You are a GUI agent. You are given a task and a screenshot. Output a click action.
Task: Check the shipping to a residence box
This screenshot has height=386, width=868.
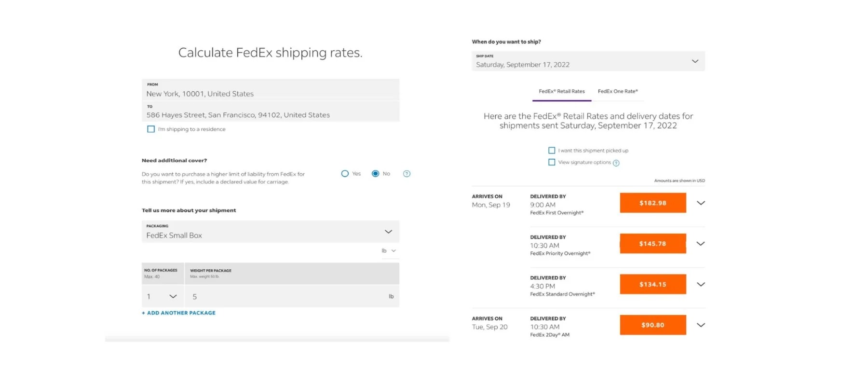[151, 129]
